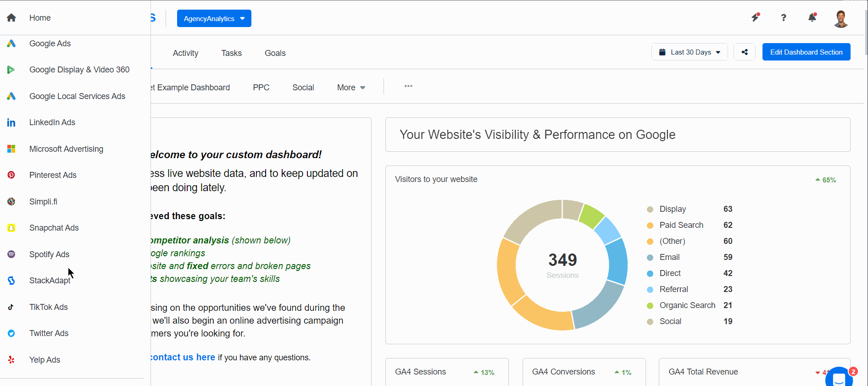
Task: Switch to the Tasks tab
Action: tap(231, 53)
